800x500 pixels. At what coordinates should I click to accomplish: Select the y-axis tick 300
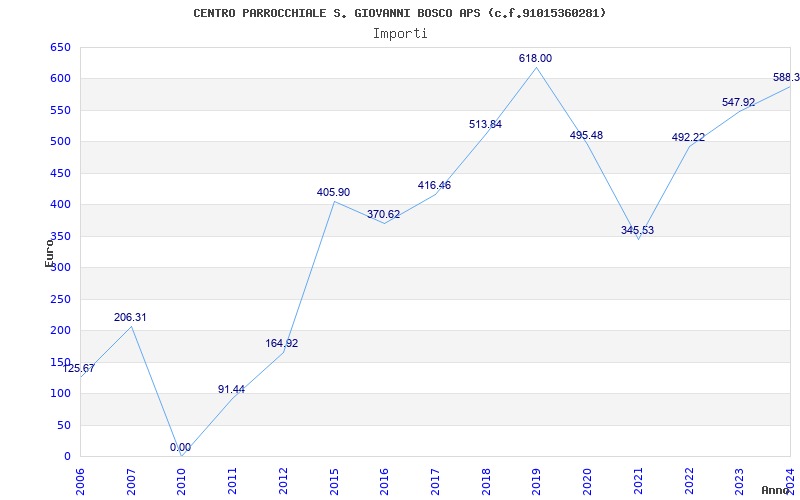60,268
